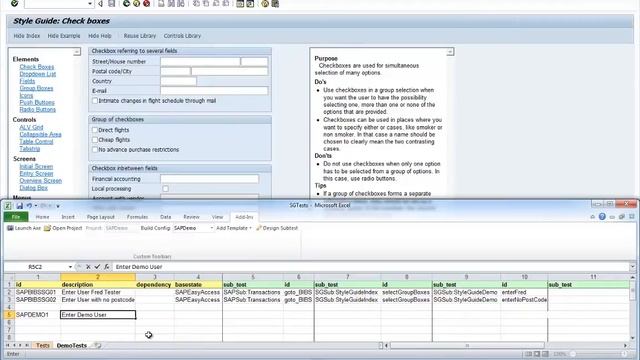
Task: Click the Excel zoom slider
Action: [x=598, y=354]
